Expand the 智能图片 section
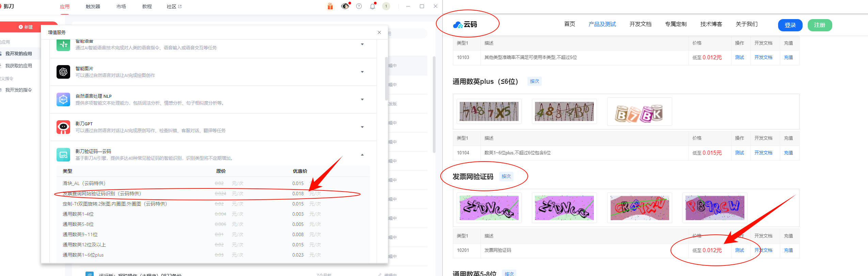The height and width of the screenshot is (276, 868). (362, 72)
